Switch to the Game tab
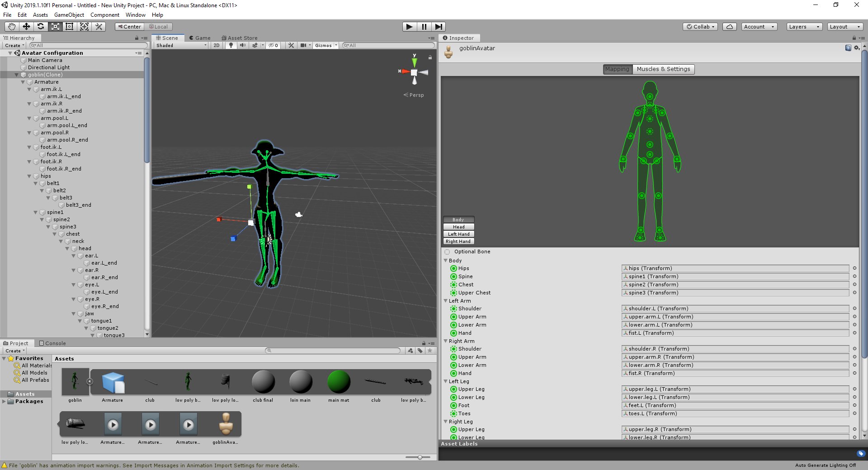 [x=199, y=38]
